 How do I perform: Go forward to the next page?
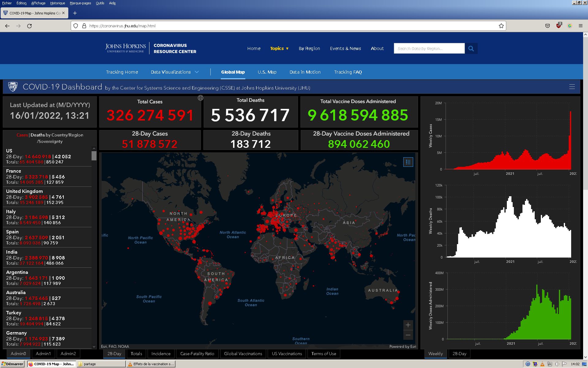(18, 26)
